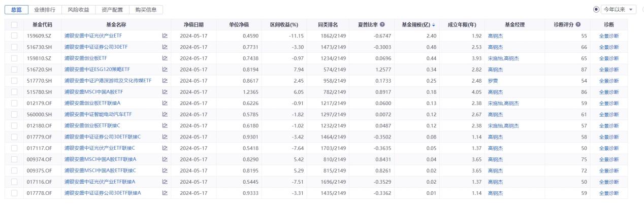
Task: Toggle the select-all checkbox in header
Action: (x=14, y=24)
